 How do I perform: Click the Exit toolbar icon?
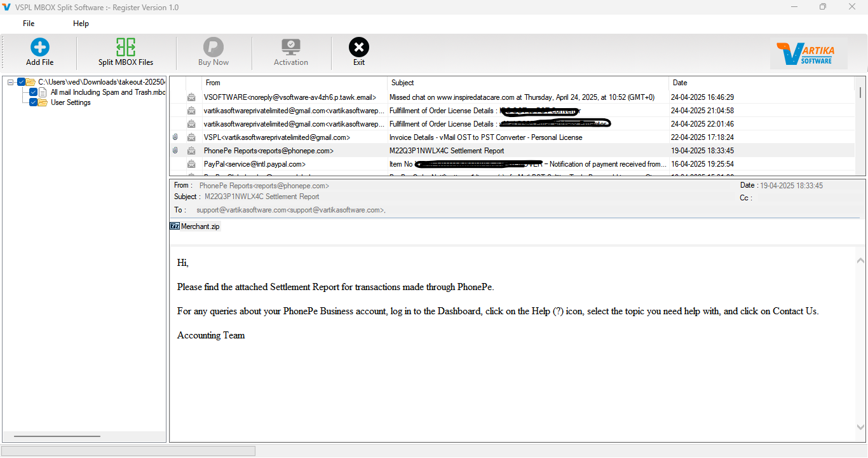[x=359, y=47]
